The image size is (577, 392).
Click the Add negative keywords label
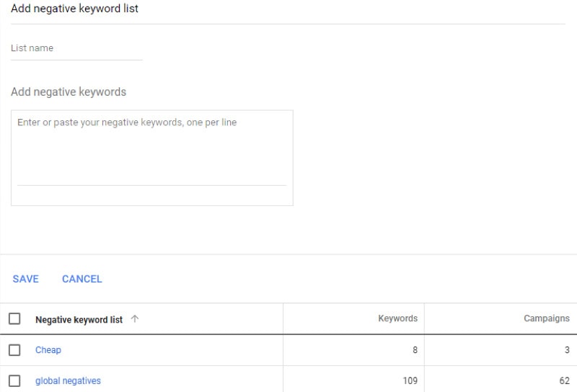[69, 92]
